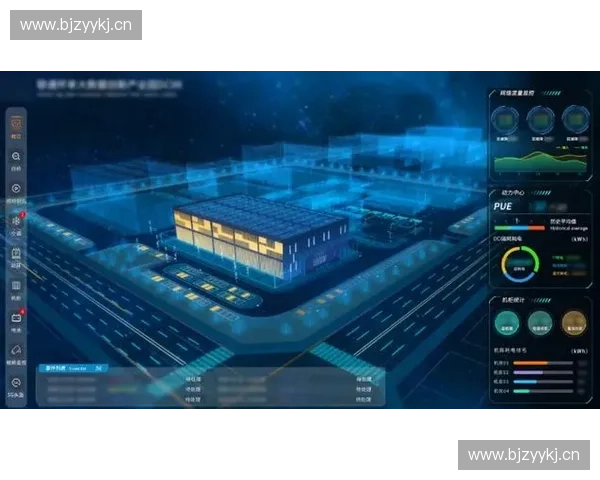This screenshot has width=600, height=480.
Task: Select the surveillance camera icon in sidebar
Action: click(16, 350)
